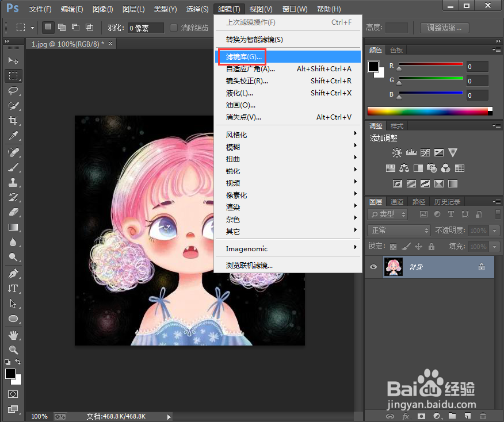The height and width of the screenshot is (422, 504).
Task: Click the color spectrum ramp bar
Action: (430, 111)
